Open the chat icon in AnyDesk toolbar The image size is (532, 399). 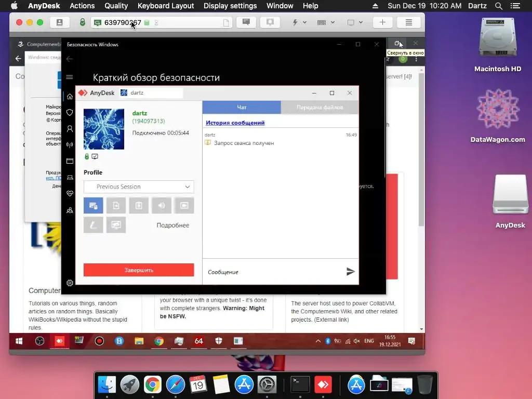pyautogui.click(x=246, y=22)
